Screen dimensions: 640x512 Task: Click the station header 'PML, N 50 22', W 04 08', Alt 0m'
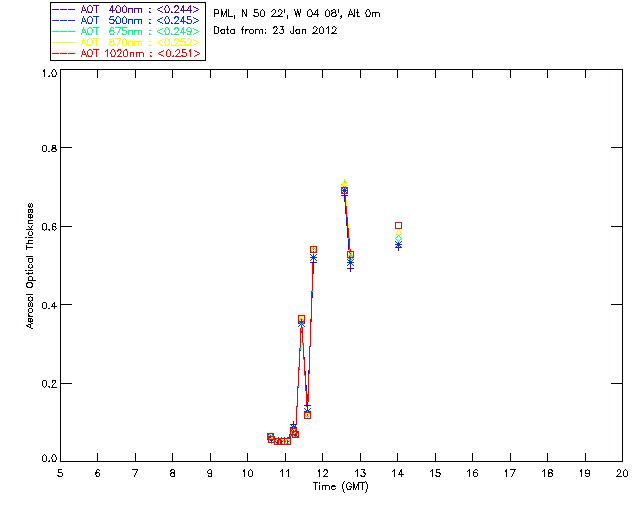point(297,13)
